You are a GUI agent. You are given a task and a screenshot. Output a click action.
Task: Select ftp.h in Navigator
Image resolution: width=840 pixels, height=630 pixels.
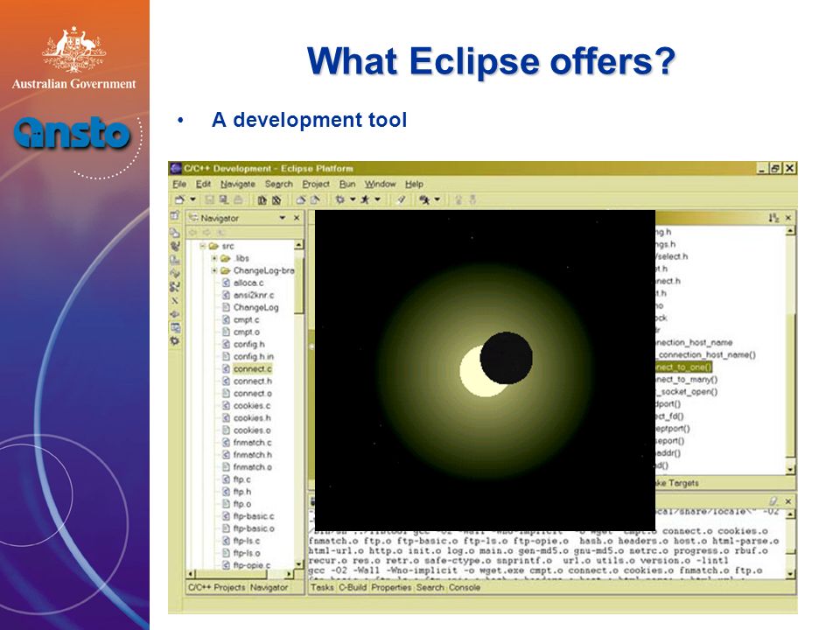241,492
